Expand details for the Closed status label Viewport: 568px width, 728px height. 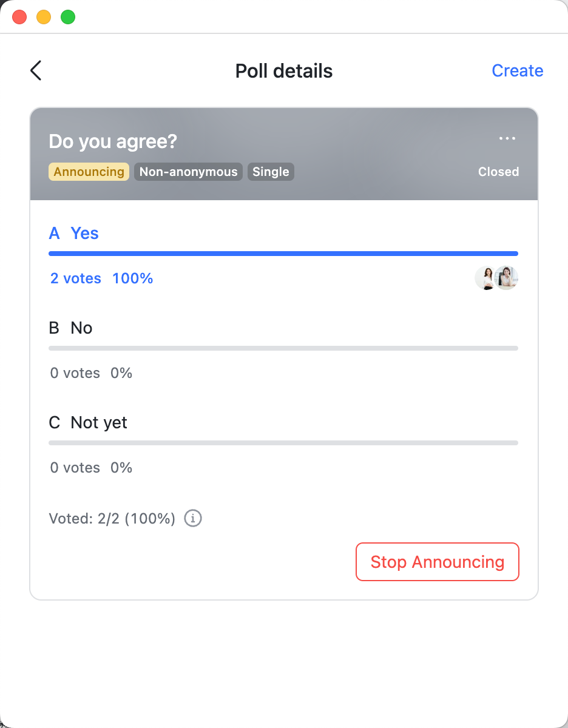point(498,172)
